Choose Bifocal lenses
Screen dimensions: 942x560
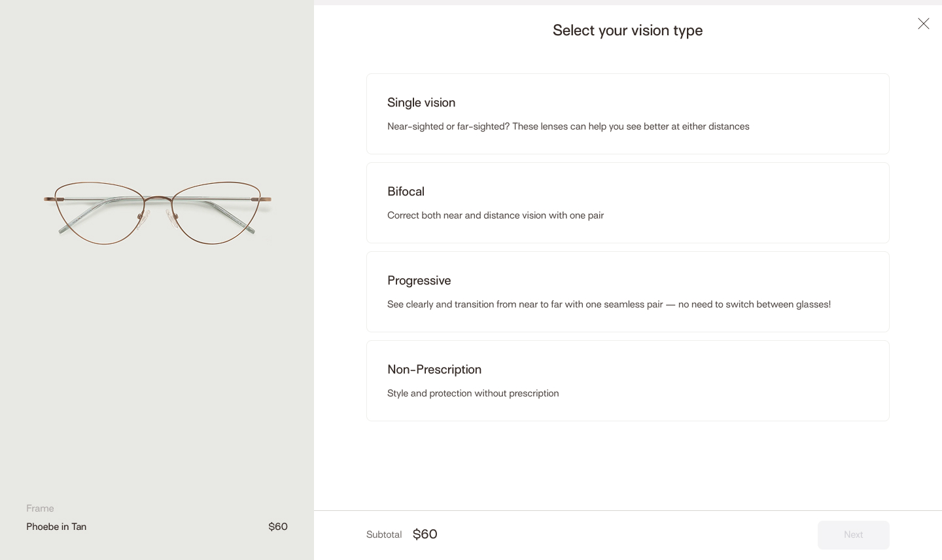[x=628, y=203]
